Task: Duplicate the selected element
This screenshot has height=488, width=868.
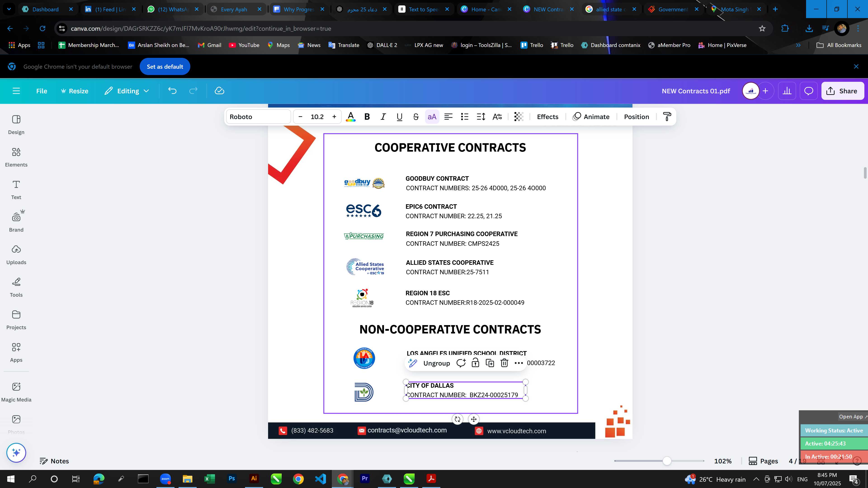Action: coord(490,363)
